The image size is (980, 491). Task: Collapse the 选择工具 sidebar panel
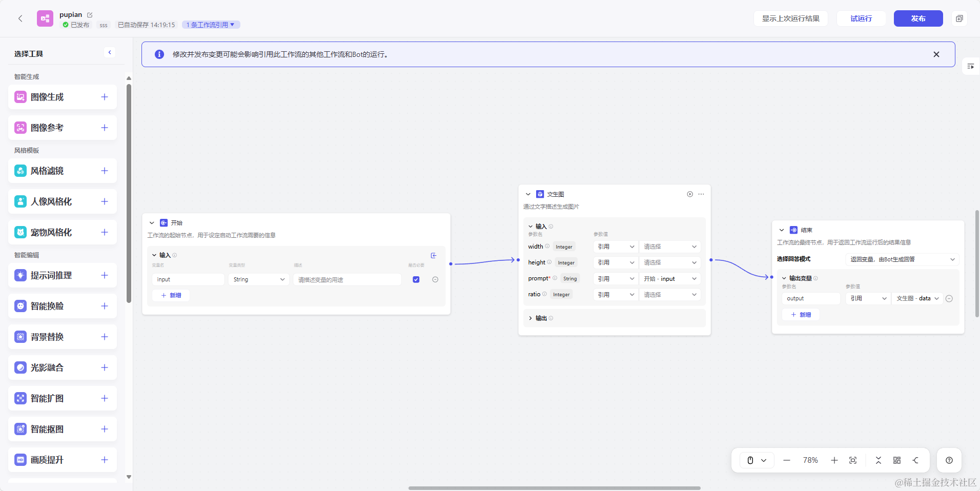(110, 52)
